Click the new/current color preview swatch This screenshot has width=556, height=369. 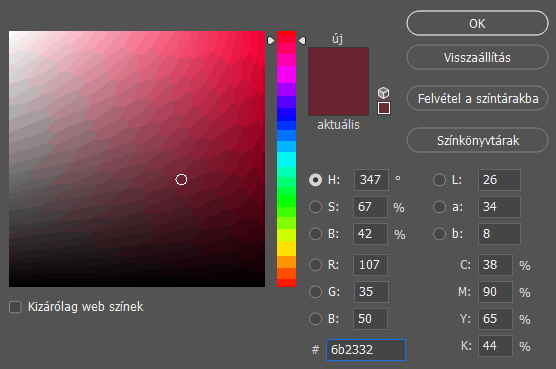(338, 82)
